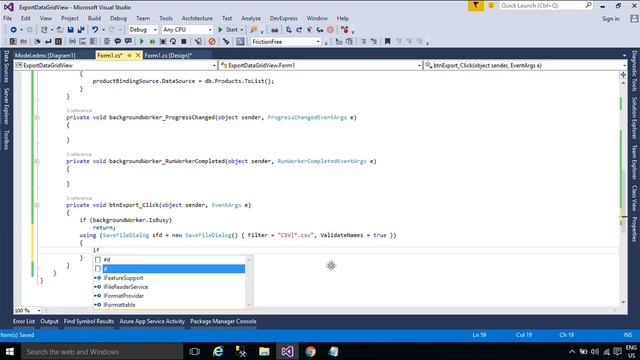Open Chrome from the taskbar
This screenshot has width=640, height=360.
[x=311, y=351]
